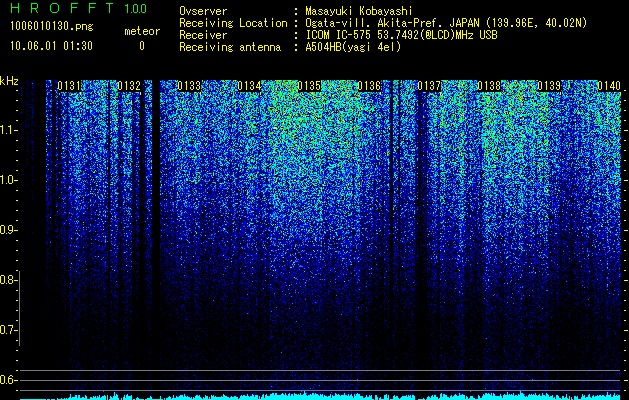Click the 1.1 frequency axis label
The height and width of the screenshot is (400, 629).
(8, 130)
